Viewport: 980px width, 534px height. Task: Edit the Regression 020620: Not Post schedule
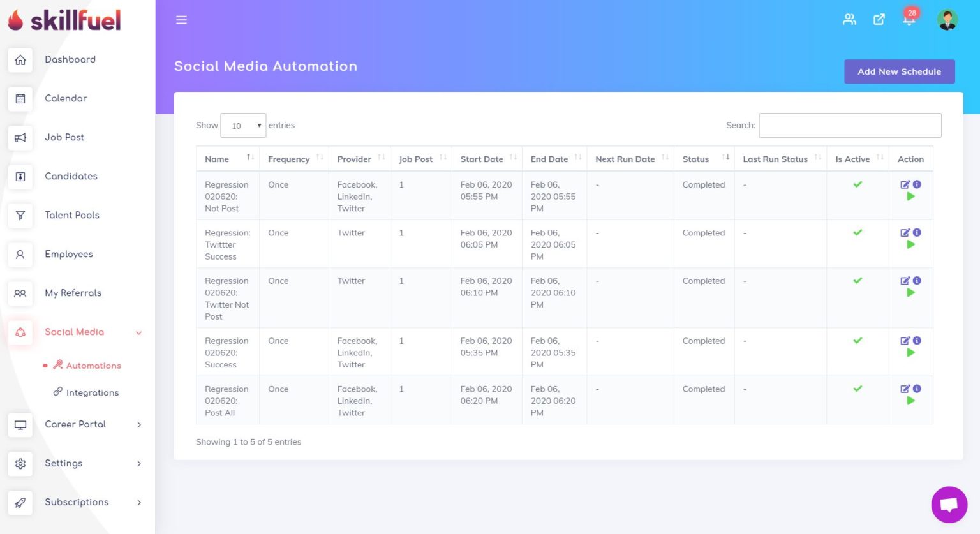(x=904, y=184)
